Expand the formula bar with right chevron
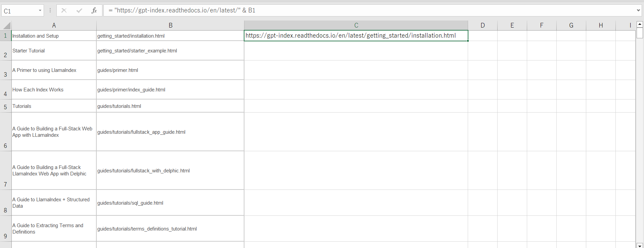The height and width of the screenshot is (248, 644). (638, 10)
